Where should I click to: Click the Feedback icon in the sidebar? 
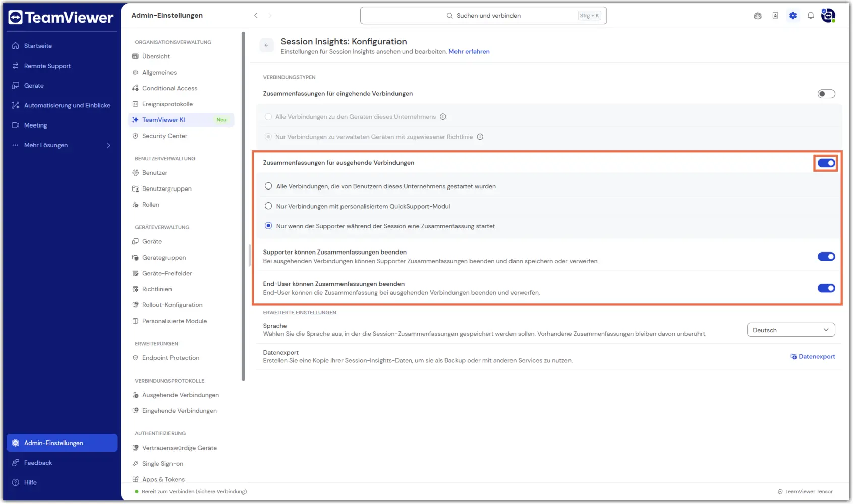[15, 463]
